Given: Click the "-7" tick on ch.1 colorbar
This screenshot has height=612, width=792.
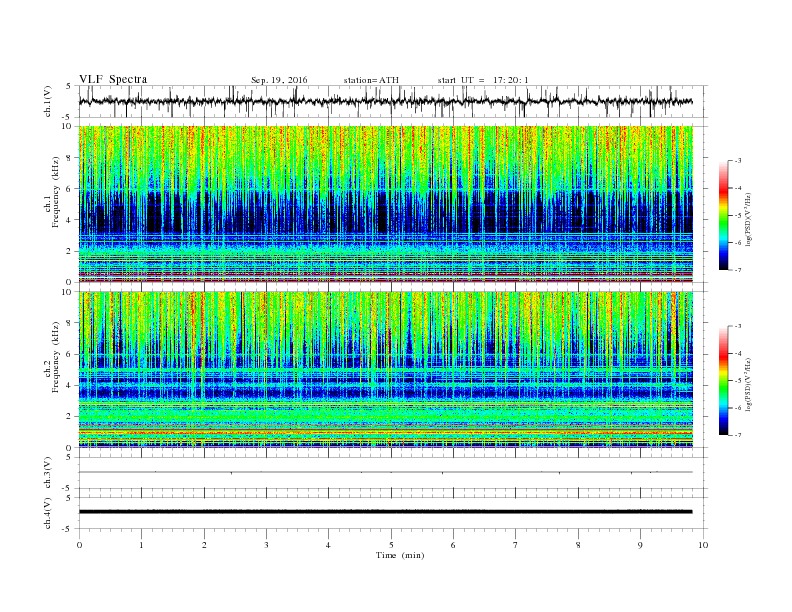Looking at the screenshot, I should coord(737,270).
